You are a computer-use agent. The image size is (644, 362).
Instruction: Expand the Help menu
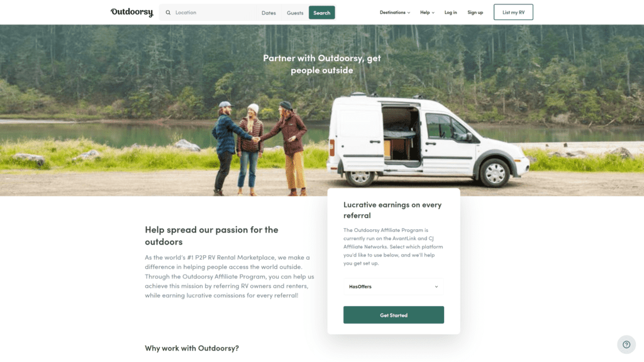click(427, 13)
